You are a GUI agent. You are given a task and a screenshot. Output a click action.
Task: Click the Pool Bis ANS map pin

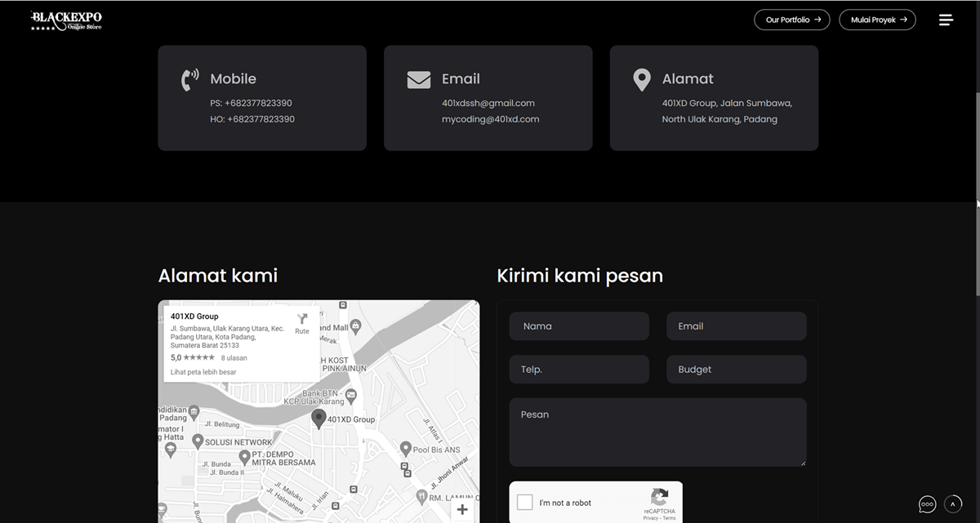[406, 447]
